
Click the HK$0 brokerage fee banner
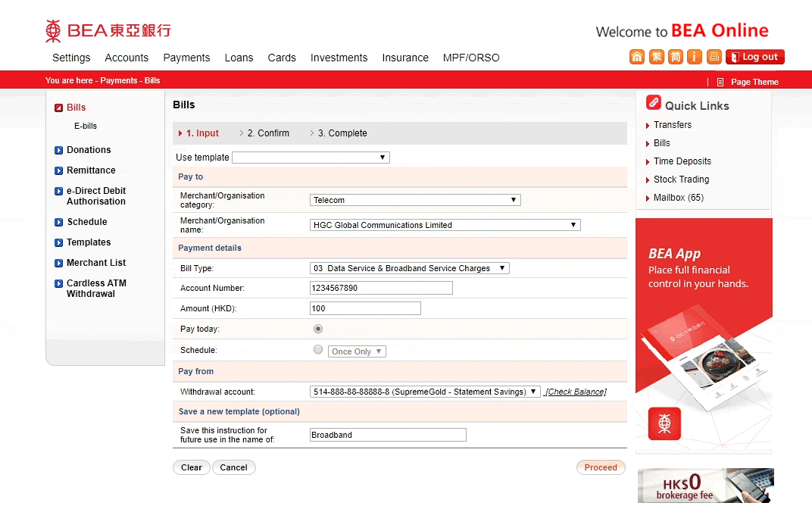point(706,486)
